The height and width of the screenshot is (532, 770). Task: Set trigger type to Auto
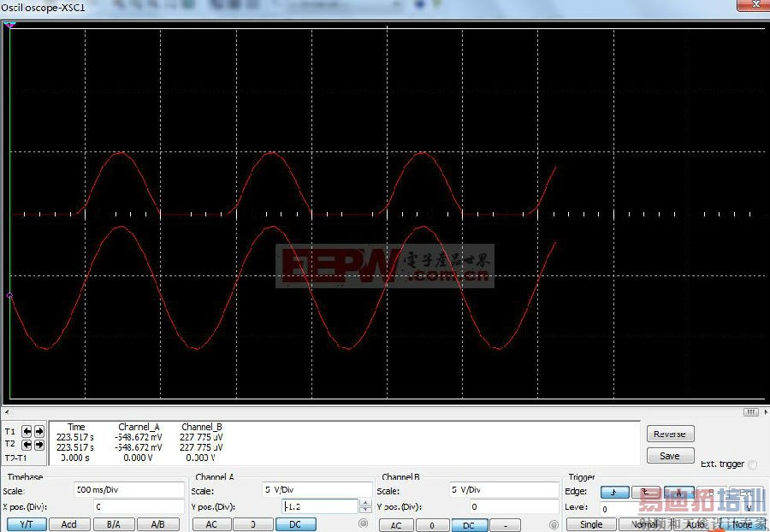tap(695, 524)
